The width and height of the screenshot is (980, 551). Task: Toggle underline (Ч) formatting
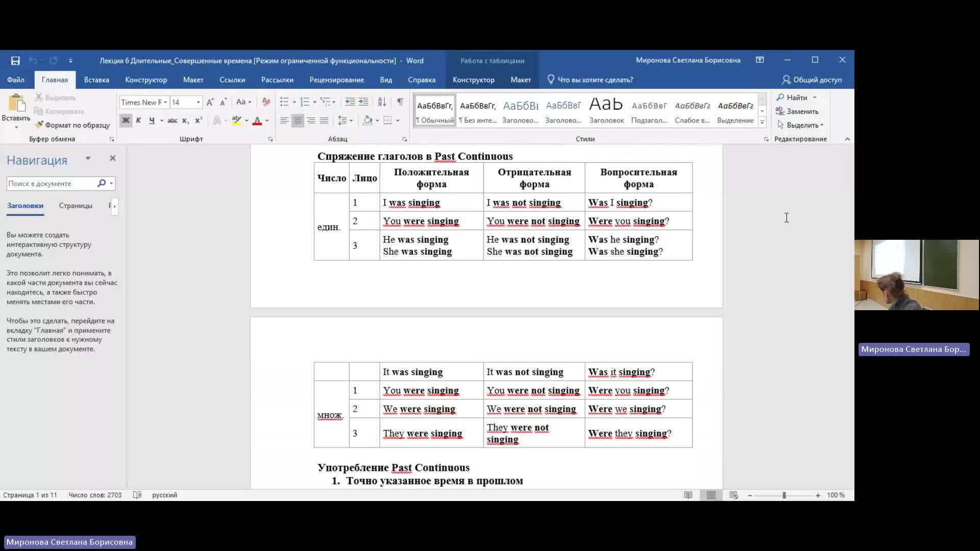pyautogui.click(x=152, y=120)
